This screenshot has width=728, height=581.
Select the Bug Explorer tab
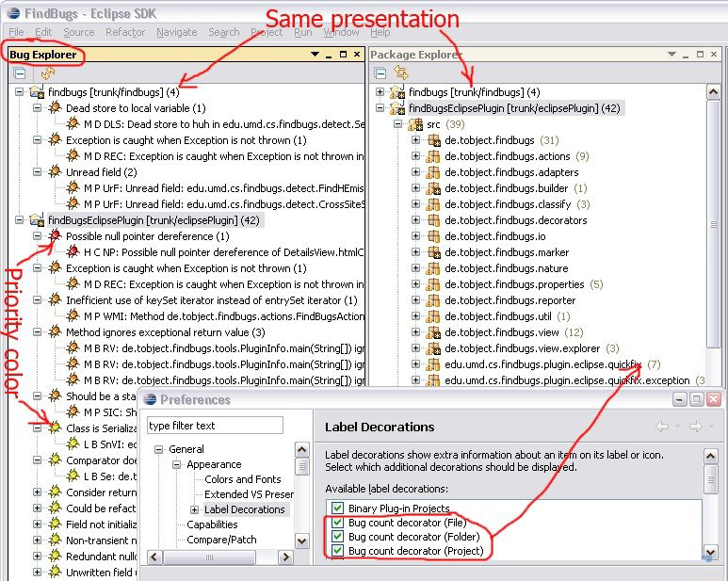pos(43,55)
